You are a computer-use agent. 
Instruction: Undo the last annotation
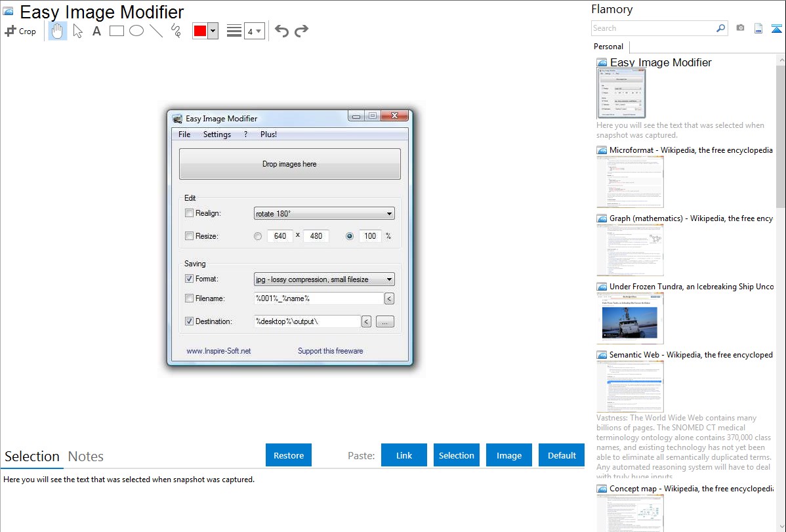281,31
